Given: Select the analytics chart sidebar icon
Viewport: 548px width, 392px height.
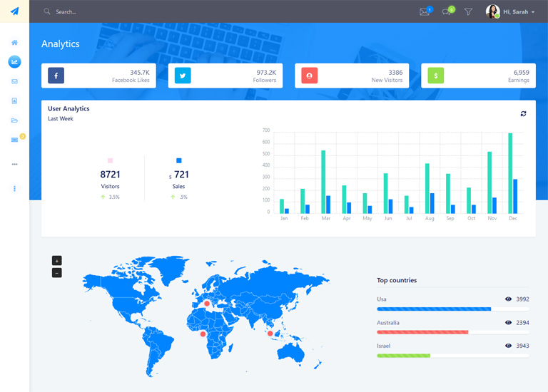Looking at the screenshot, I should point(14,62).
